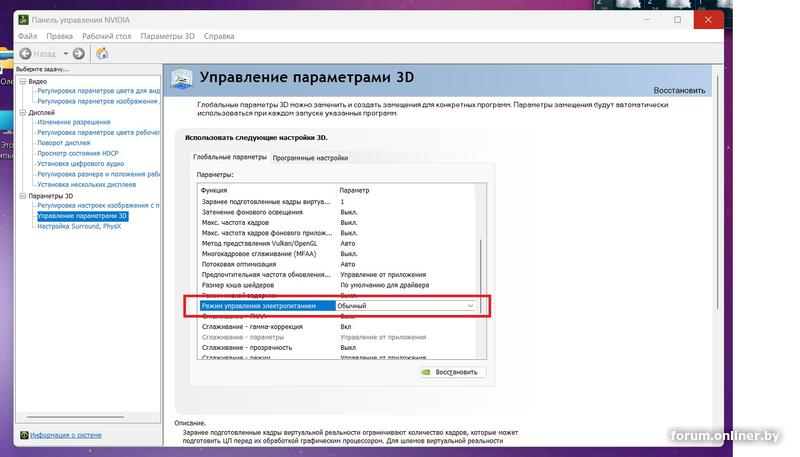Screen dimensions: 800x457
Task: Open Регулировка параметров цвета рабочего стола
Action: coord(98,132)
